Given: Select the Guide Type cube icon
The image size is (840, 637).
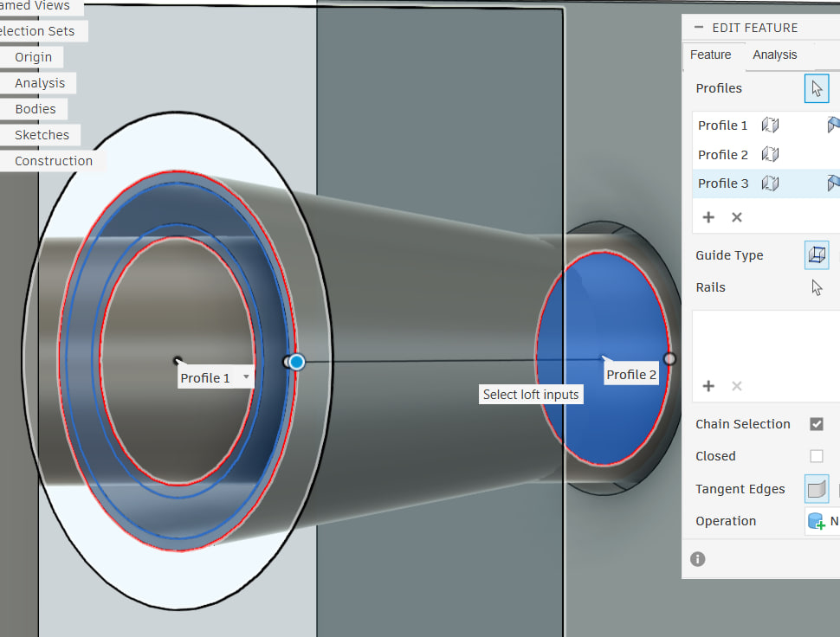Looking at the screenshot, I should (x=817, y=254).
